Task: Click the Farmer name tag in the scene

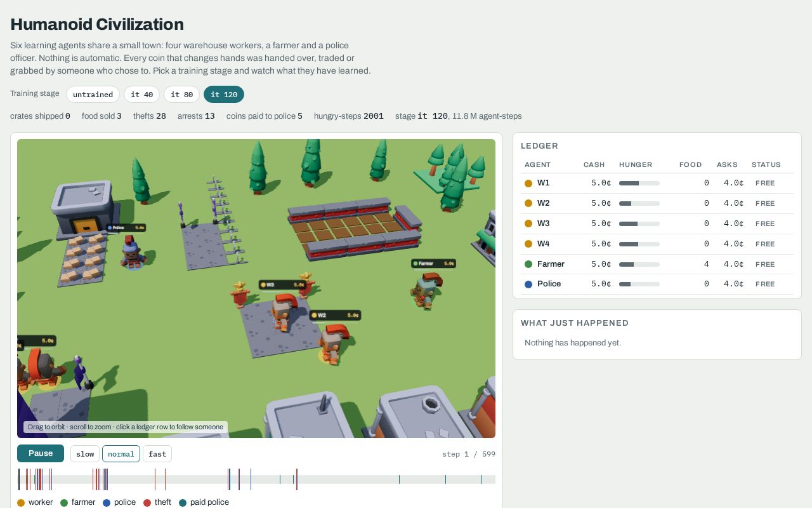Action: (433, 264)
